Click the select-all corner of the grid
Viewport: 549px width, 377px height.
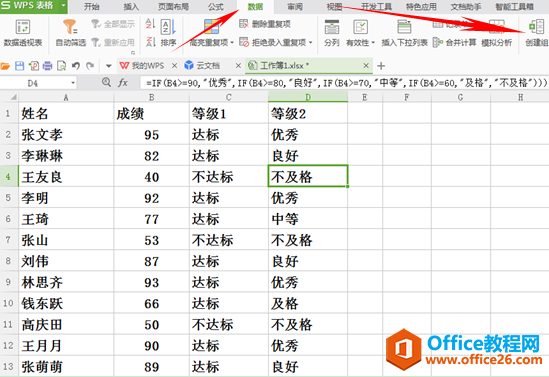(9, 97)
